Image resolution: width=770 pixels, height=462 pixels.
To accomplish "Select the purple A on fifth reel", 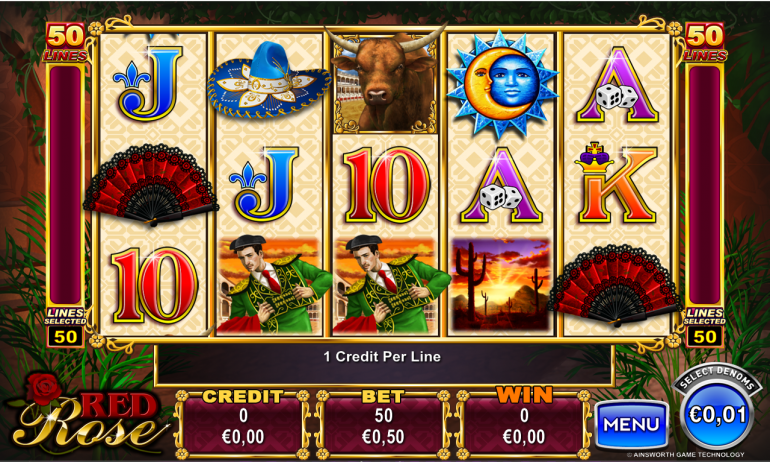I will point(617,85).
